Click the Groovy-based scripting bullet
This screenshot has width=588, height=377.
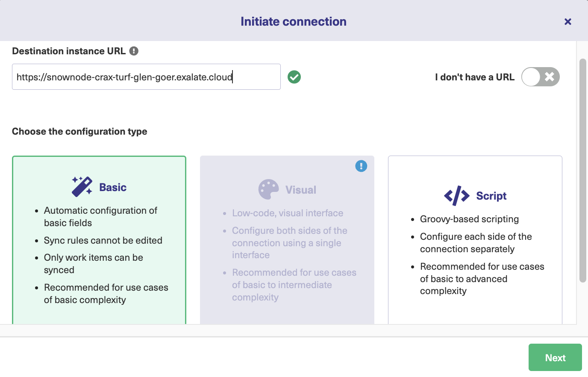point(470,219)
